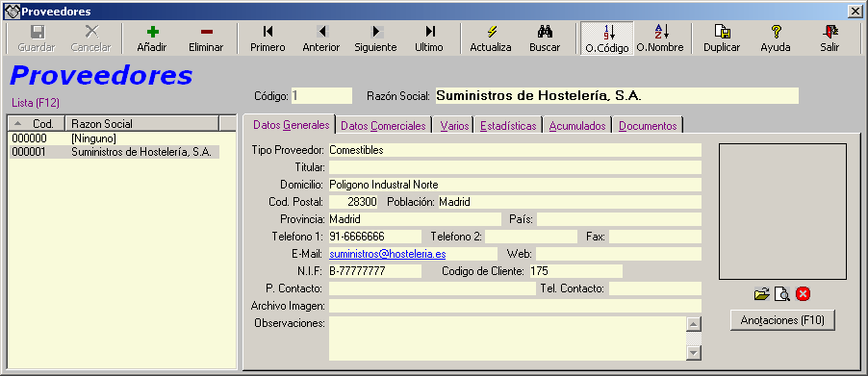868x376 pixels.
Task: Click the N.I.F. field B-77777777
Action: pos(374,271)
